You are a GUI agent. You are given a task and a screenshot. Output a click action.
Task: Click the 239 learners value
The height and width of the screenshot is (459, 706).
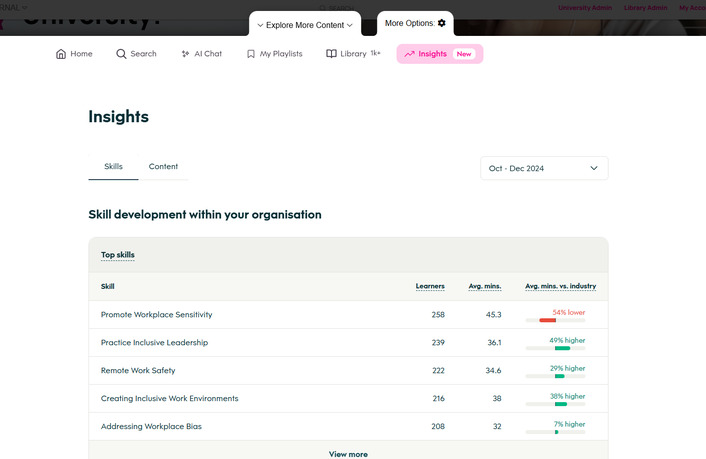pyautogui.click(x=438, y=343)
